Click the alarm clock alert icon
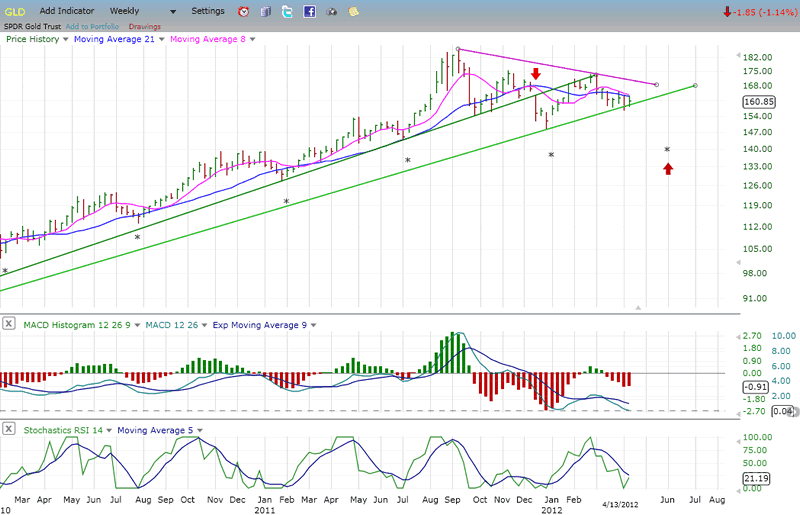This screenshot has width=800, height=515. click(244, 12)
